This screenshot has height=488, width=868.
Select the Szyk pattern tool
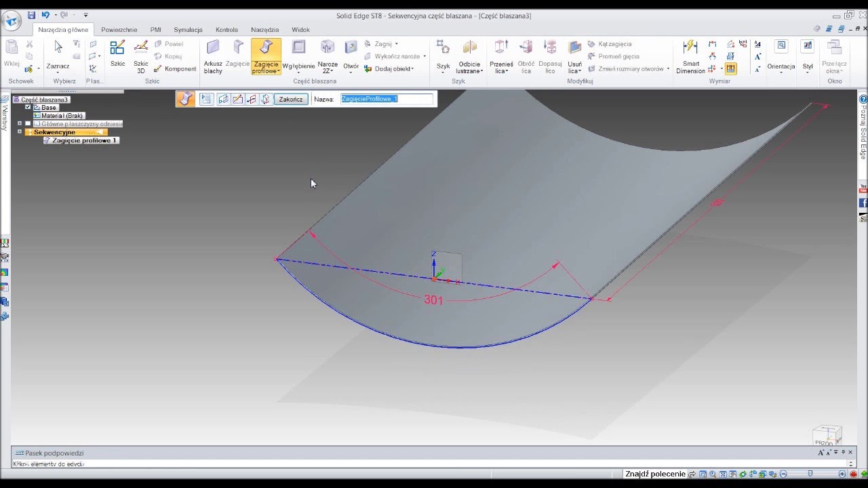(x=443, y=55)
